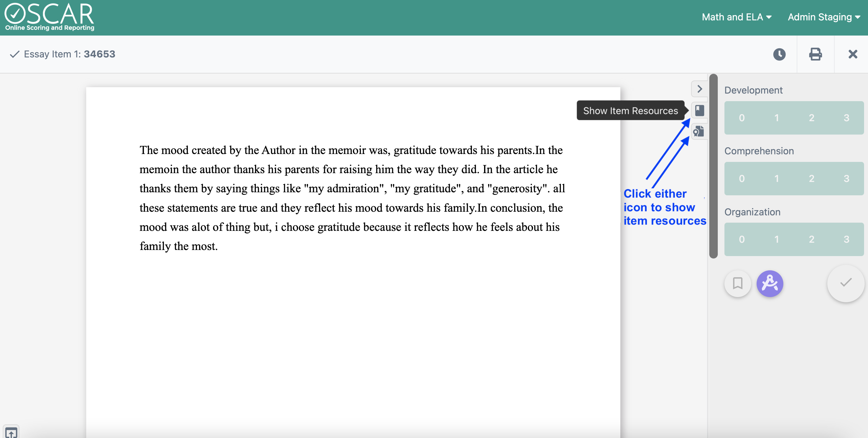The height and width of the screenshot is (438, 868).
Task: Open the response timer clock icon
Action: (x=779, y=54)
